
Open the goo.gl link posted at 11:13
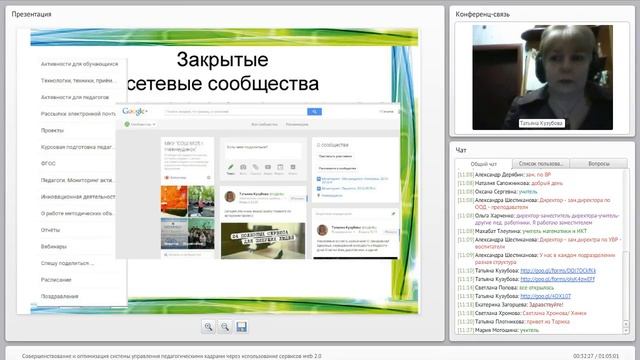tap(557, 279)
